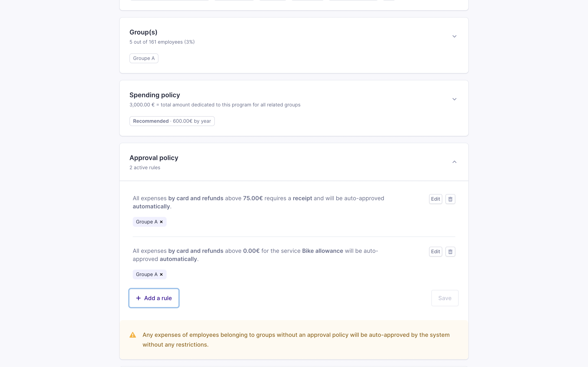Edit the Bike allowance rule
The width and height of the screenshot is (588, 367).
pos(435,252)
